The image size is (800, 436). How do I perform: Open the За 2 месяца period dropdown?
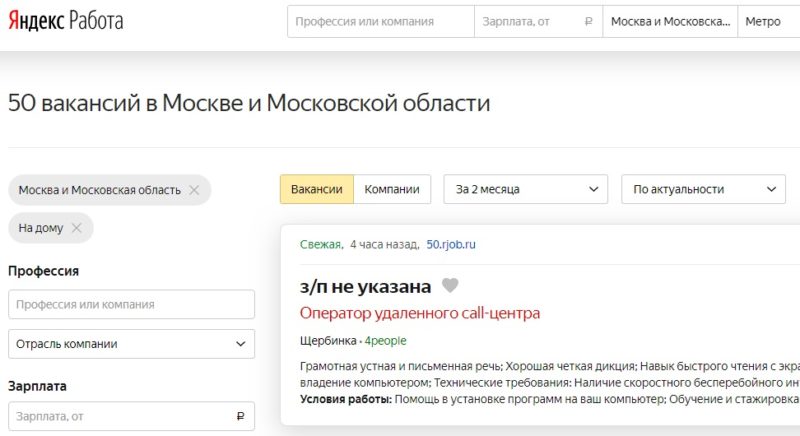525,189
